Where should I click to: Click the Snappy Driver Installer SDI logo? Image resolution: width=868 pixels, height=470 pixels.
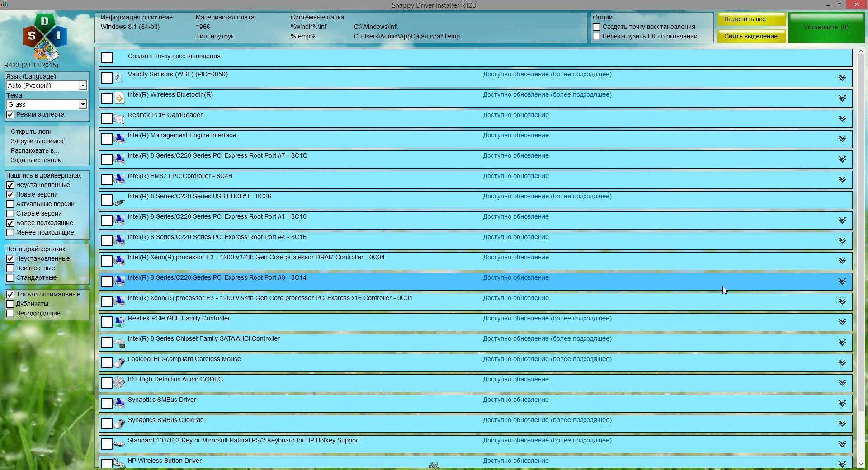point(45,37)
